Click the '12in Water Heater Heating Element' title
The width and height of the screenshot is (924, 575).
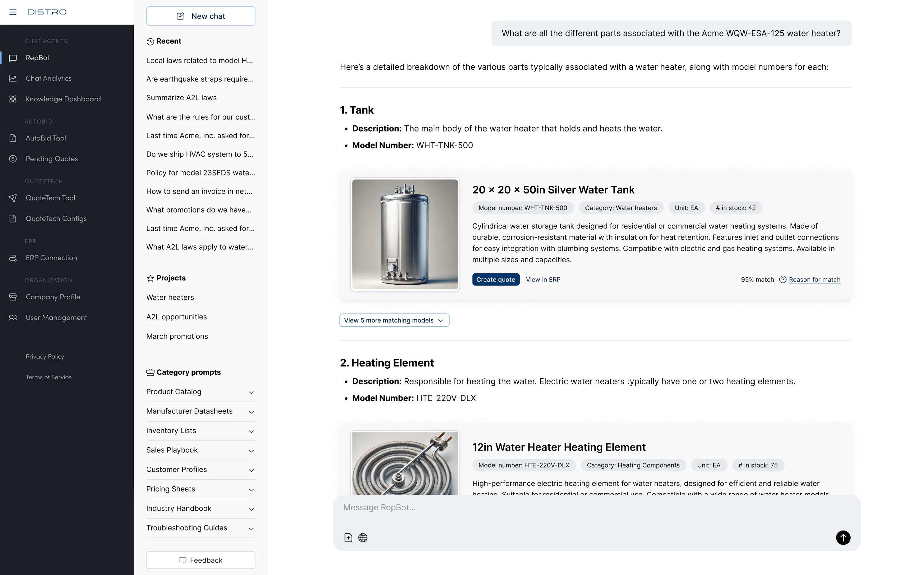(559, 447)
